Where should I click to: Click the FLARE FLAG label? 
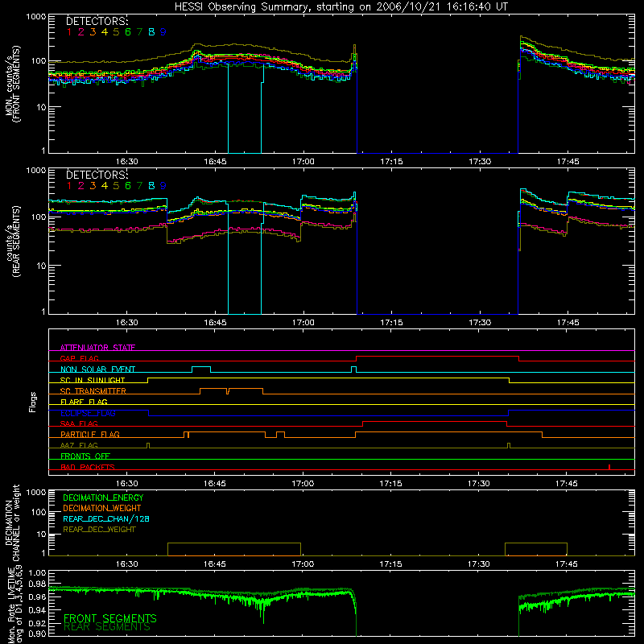[x=84, y=402]
